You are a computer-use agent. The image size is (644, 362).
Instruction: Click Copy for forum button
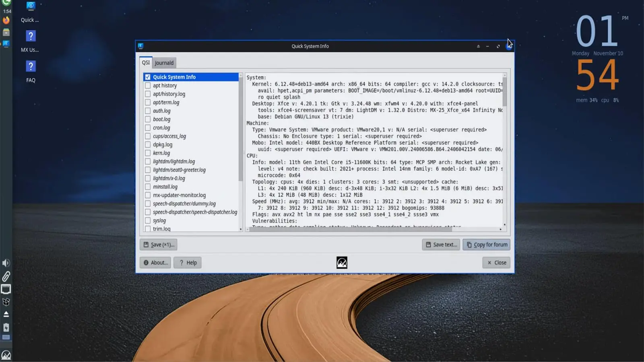click(486, 245)
